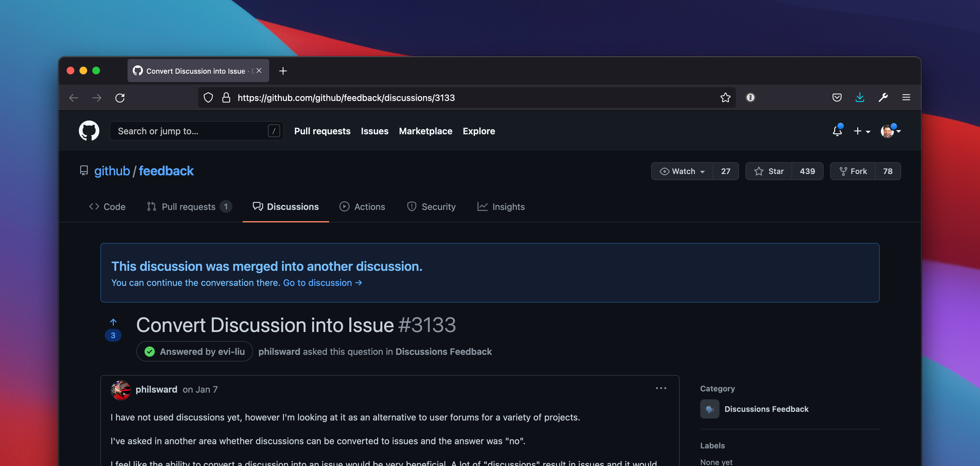The image size is (980, 466).
Task: Open Explore in top navigation
Action: coord(478,131)
